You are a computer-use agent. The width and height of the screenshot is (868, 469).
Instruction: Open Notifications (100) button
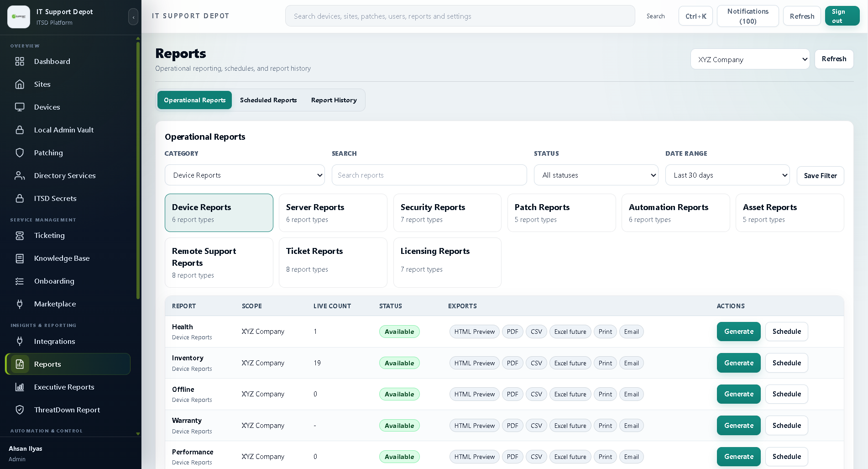click(748, 16)
